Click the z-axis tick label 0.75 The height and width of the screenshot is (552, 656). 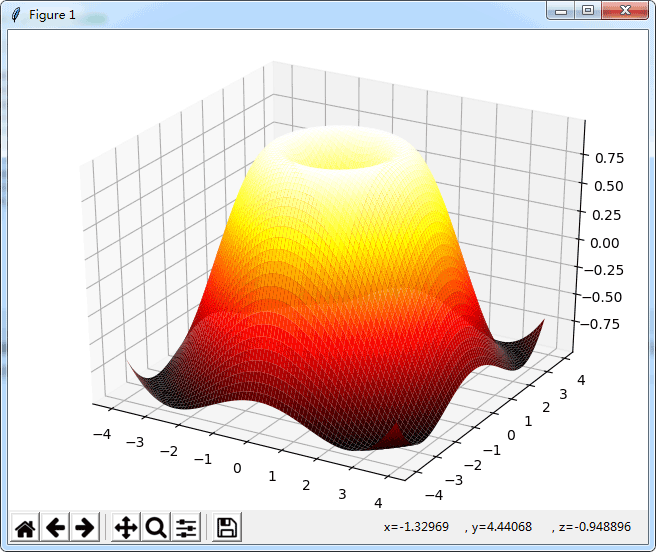click(609, 158)
